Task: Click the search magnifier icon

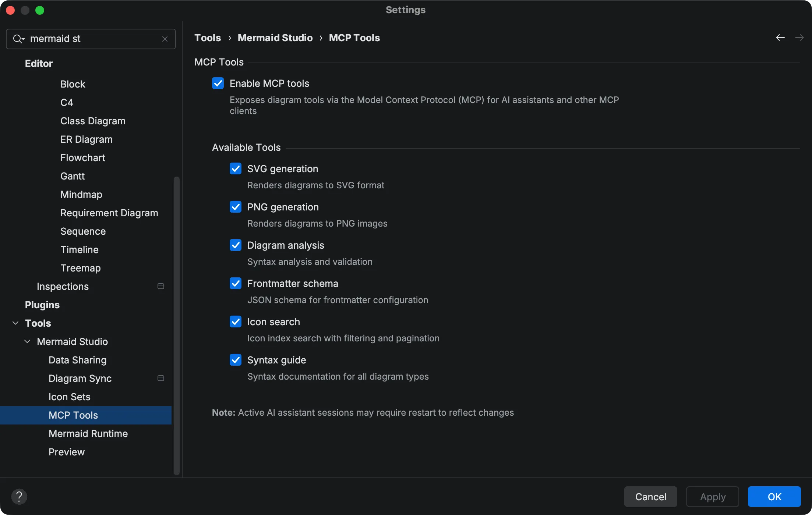Action: [x=17, y=39]
